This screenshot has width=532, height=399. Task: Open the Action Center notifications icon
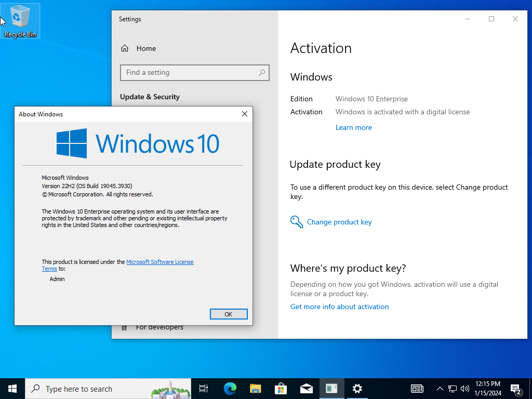(x=515, y=389)
